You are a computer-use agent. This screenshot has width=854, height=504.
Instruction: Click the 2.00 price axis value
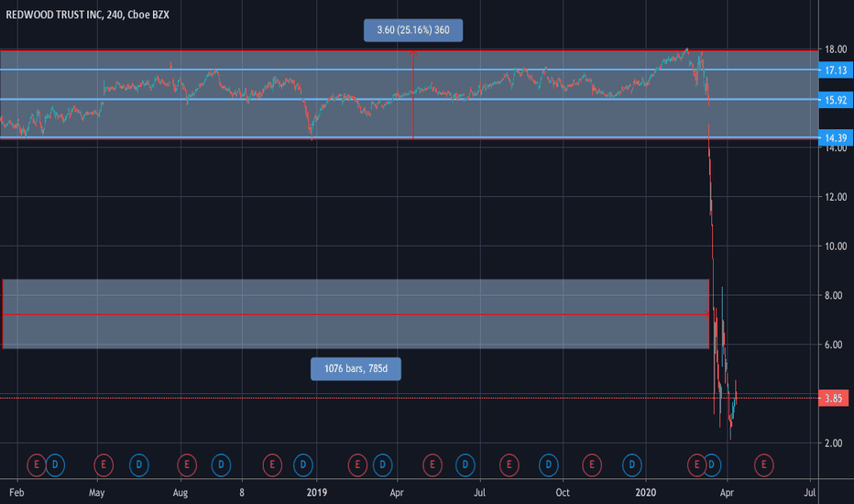click(x=833, y=443)
